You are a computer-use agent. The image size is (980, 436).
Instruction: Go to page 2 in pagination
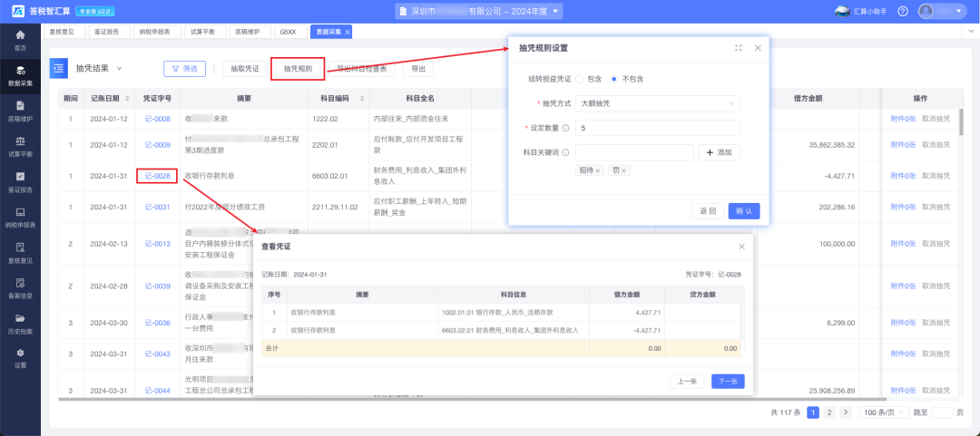click(x=829, y=412)
